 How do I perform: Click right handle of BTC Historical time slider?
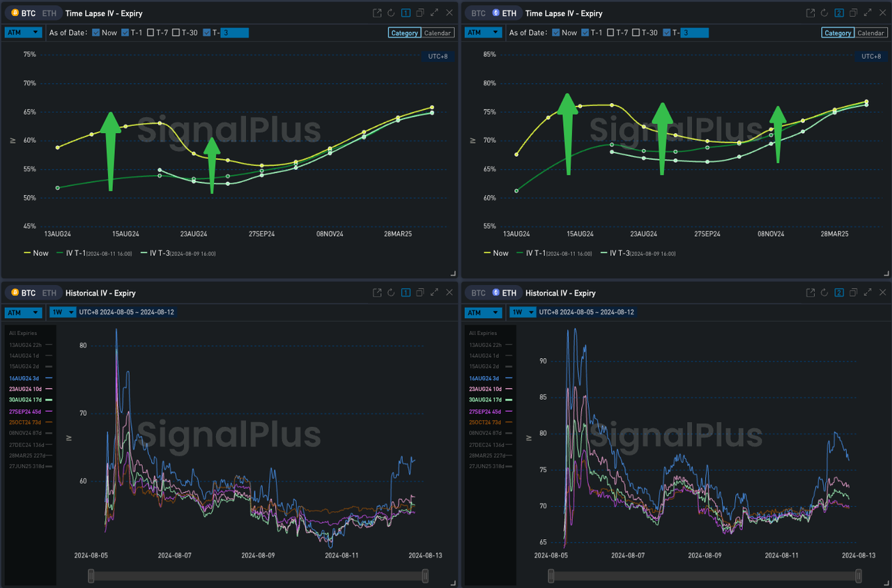click(425, 575)
